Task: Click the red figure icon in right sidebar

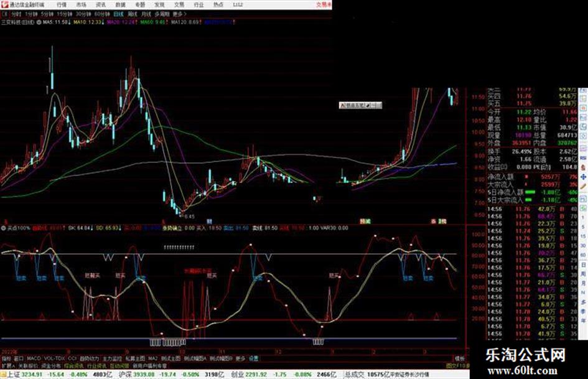Action: 583,167
